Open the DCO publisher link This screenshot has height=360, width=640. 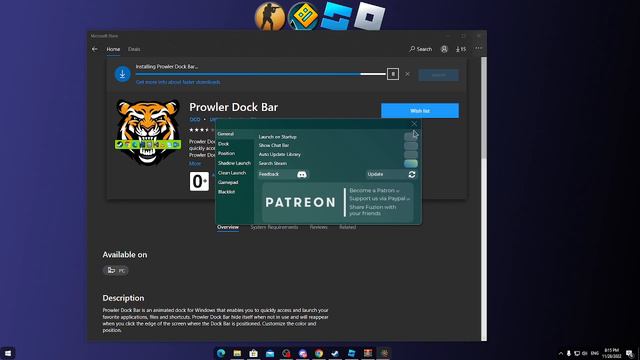[x=195, y=120]
